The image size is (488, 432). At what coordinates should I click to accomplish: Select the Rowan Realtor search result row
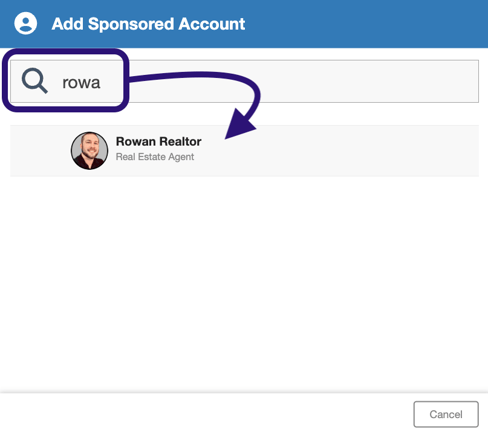[244, 151]
